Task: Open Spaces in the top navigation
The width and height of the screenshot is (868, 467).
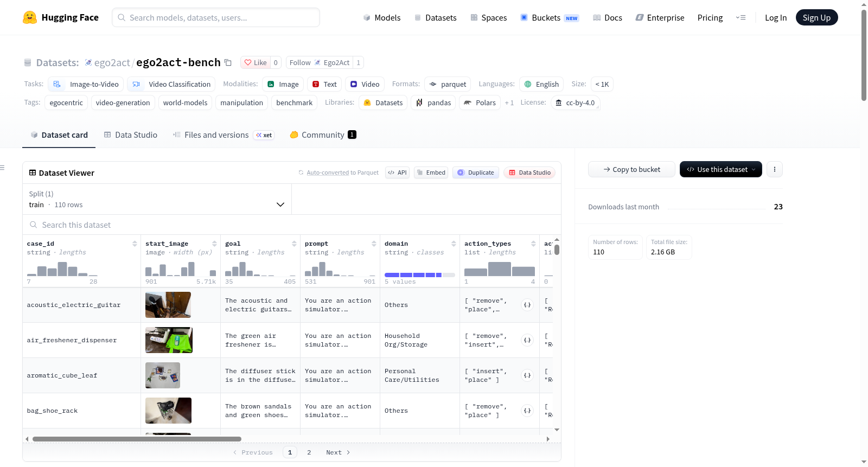Action: (489, 17)
